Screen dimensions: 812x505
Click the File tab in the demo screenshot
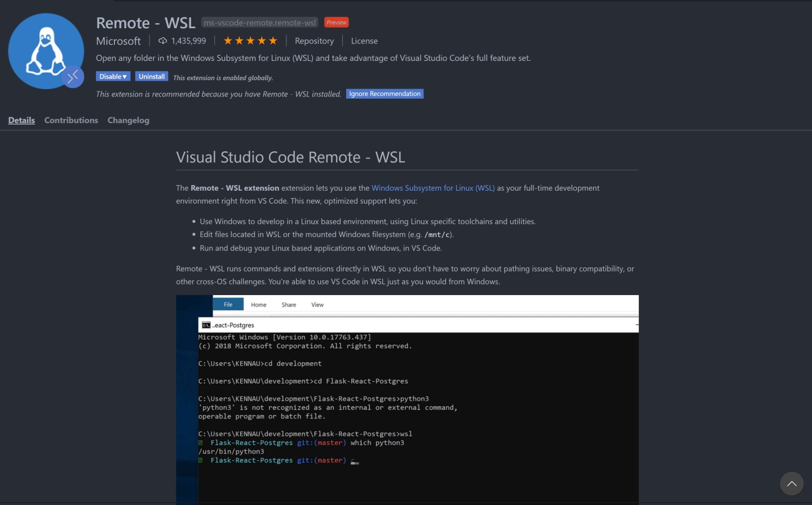point(228,305)
